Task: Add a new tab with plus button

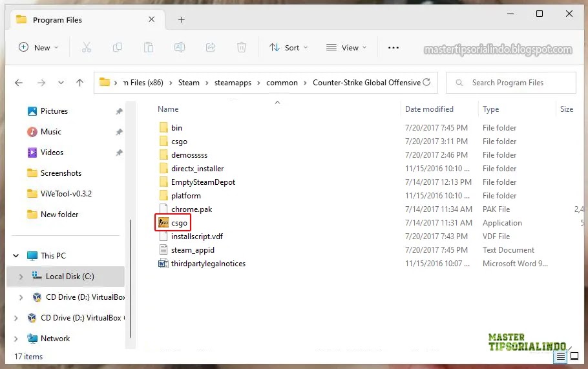Action: 181,19
